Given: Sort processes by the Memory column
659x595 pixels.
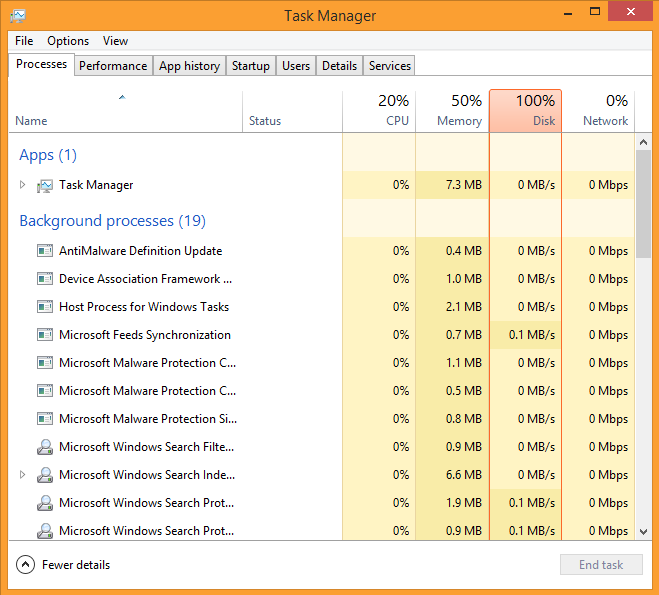Looking at the screenshot, I should [452, 112].
